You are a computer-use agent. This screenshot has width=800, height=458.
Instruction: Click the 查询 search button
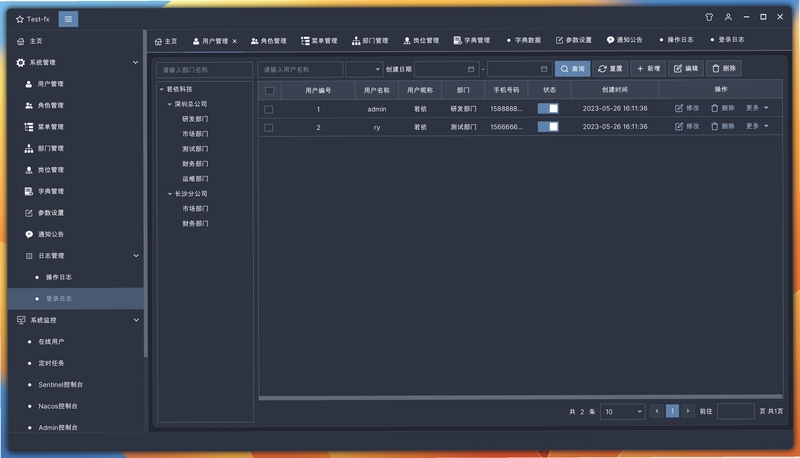point(572,68)
